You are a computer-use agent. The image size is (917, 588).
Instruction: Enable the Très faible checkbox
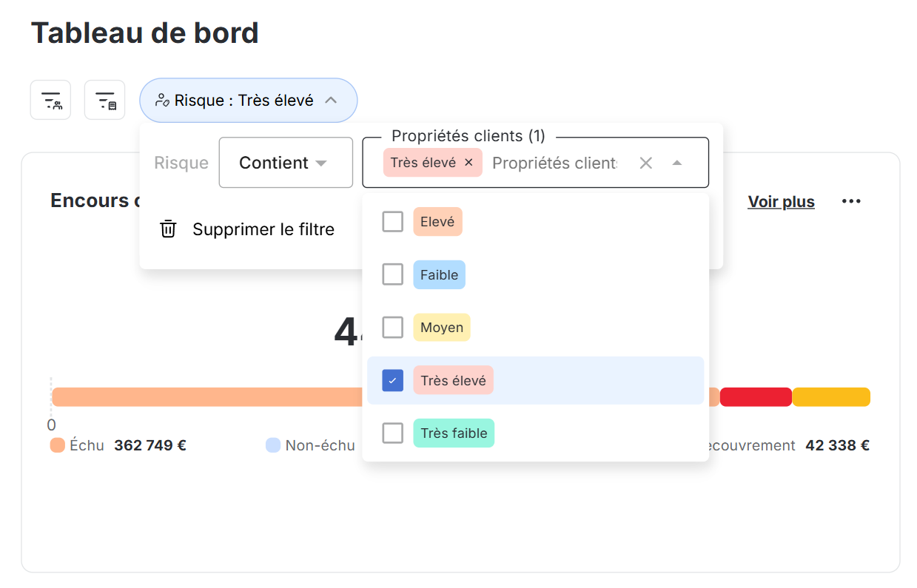[392, 433]
